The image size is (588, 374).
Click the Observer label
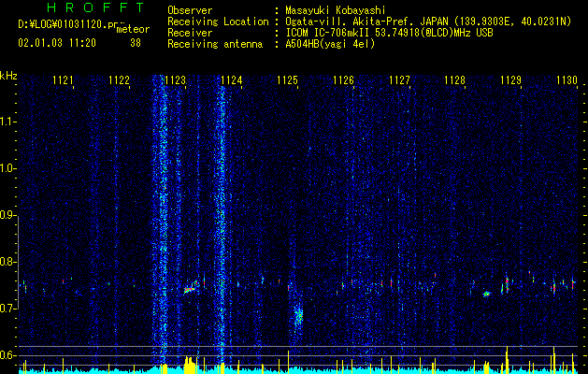click(190, 10)
